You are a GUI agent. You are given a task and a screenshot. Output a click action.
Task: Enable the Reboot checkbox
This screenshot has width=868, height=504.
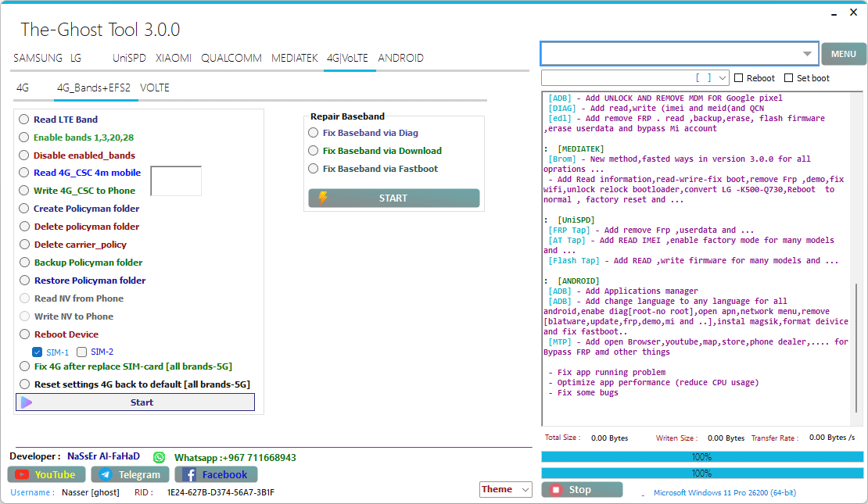[x=738, y=78]
